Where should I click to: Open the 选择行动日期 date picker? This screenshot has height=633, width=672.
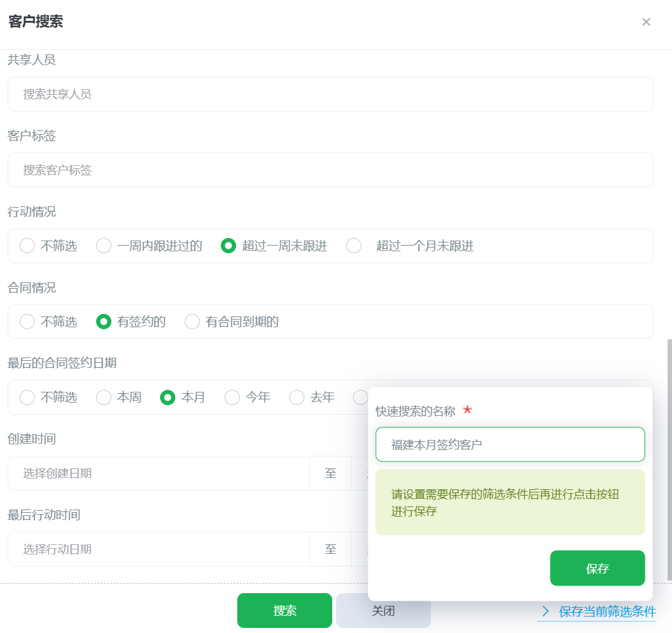tap(127, 549)
